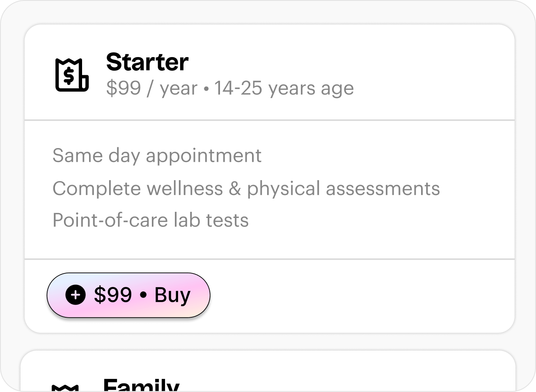Image resolution: width=536 pixels, height=392 pixels.
Task: Click the Buy label on gradient button
Action: [172, 295]
